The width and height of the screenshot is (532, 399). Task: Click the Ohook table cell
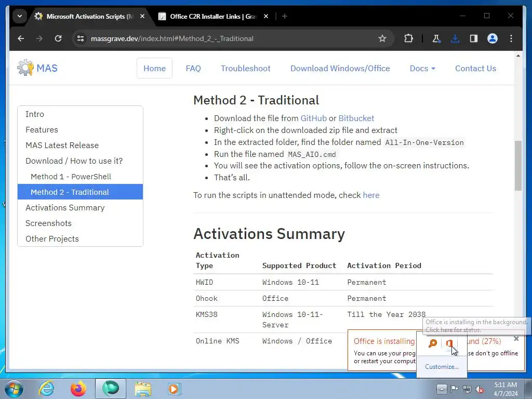pos(207,299)
